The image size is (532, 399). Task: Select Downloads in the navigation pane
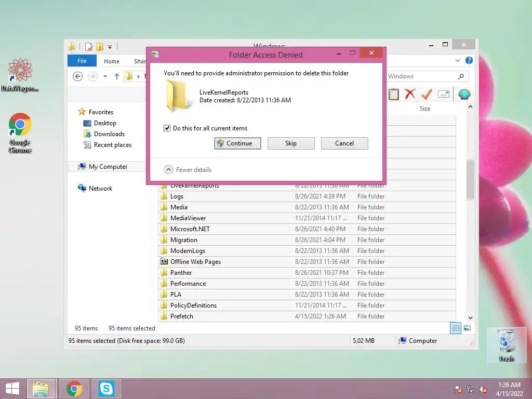[109, 134]
